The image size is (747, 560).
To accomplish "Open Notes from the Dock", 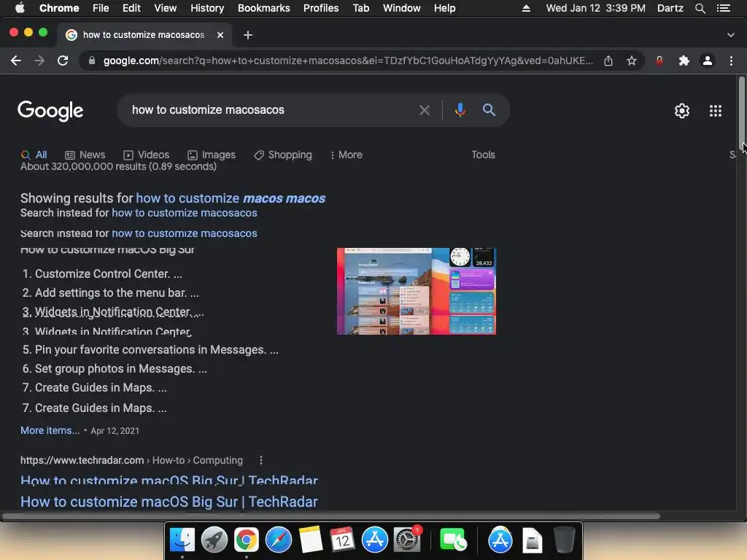I will click(311, 540).
